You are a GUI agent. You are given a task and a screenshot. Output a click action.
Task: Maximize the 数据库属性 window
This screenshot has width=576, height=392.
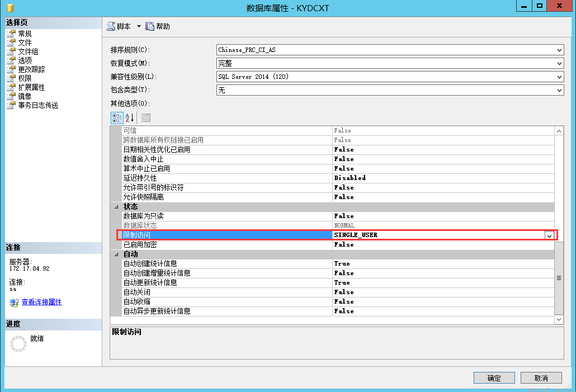[539, 6]
